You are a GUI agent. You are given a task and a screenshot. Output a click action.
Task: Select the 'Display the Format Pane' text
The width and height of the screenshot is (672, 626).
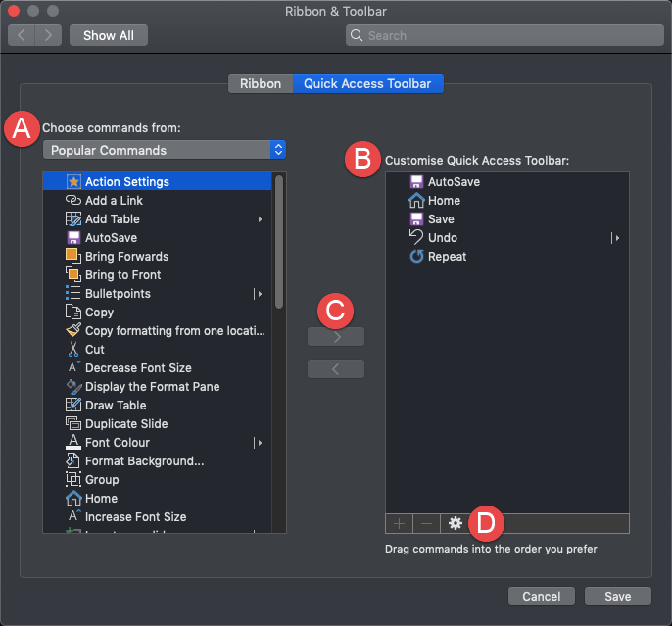tap(152, 387)
